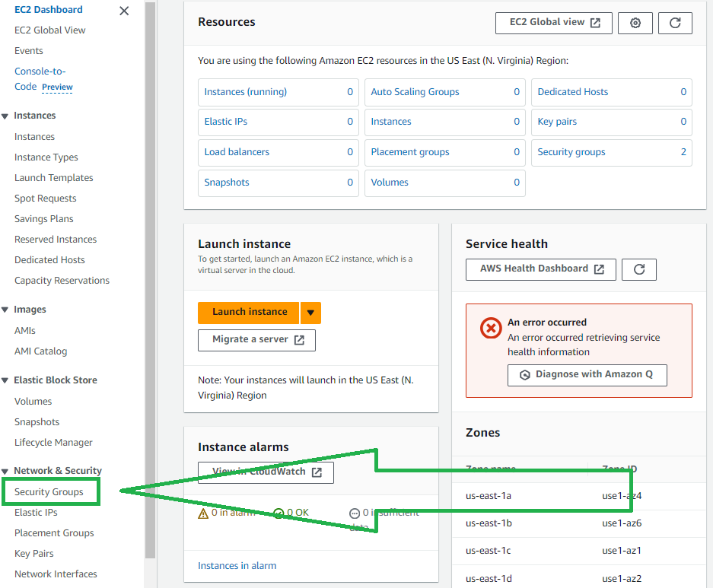Image resolution: width=713 pixels, height=588 pixels.
Task: Open Reserved Instances in sidebar
Action: (x=56, y=239)
